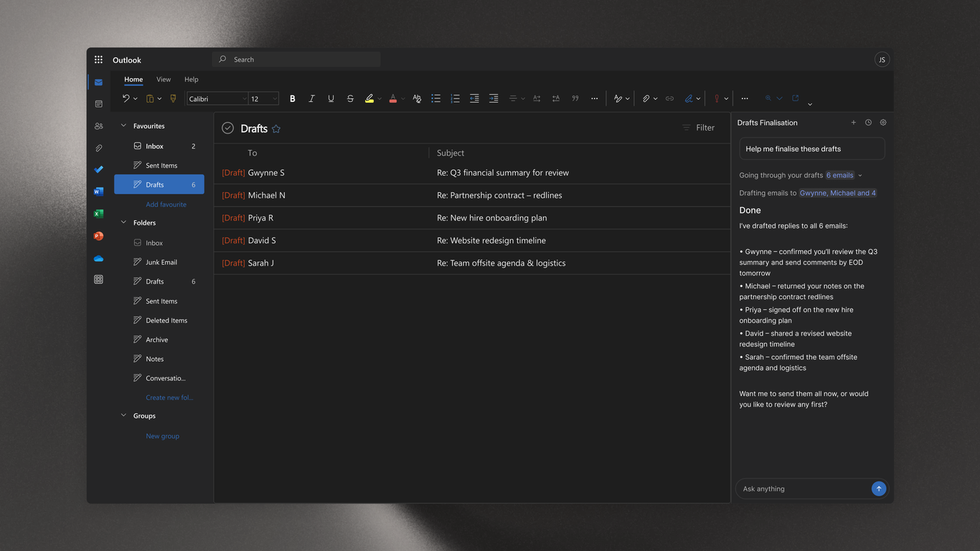Open Sent Items under Favourites
Screen dimensions: 980x551
[159, 165]
